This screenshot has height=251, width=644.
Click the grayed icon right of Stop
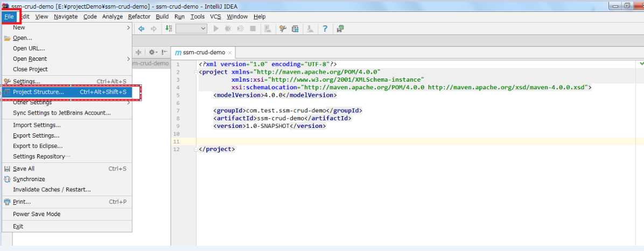click(268, 28)
